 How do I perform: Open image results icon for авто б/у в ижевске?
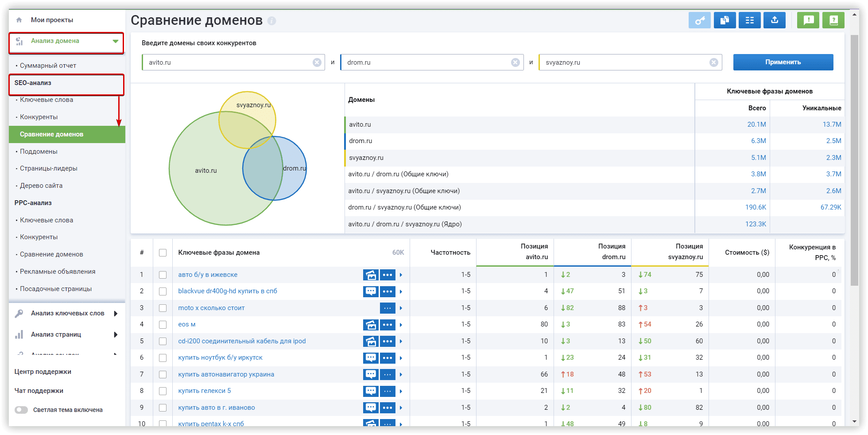[371, 275]
